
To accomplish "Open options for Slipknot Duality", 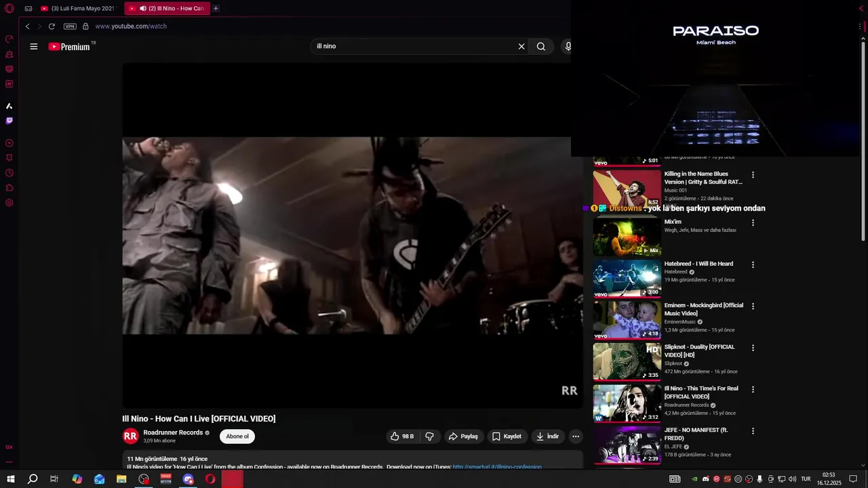I will pyautogui.click(x=753, y=348).
